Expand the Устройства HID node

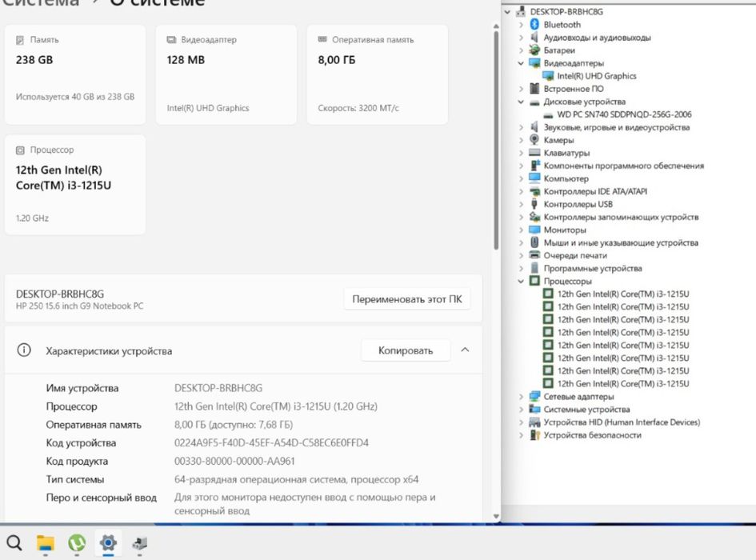521,422
